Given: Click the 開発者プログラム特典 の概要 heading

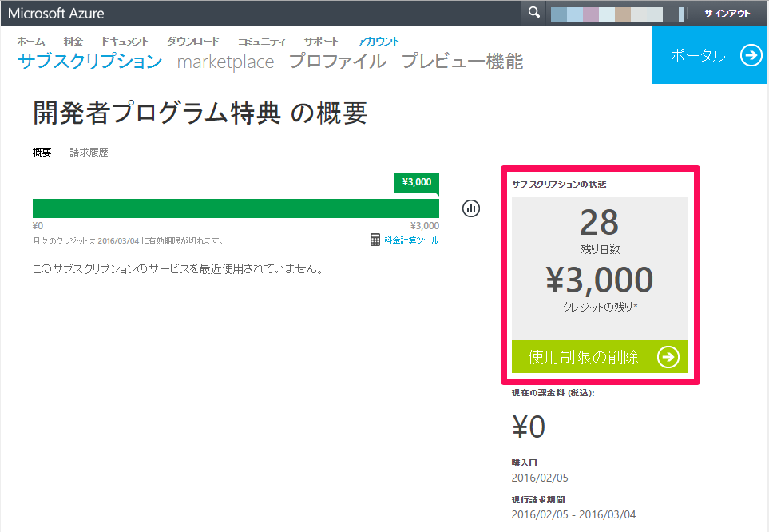Looking at the screenshot, I should [200, 113].
